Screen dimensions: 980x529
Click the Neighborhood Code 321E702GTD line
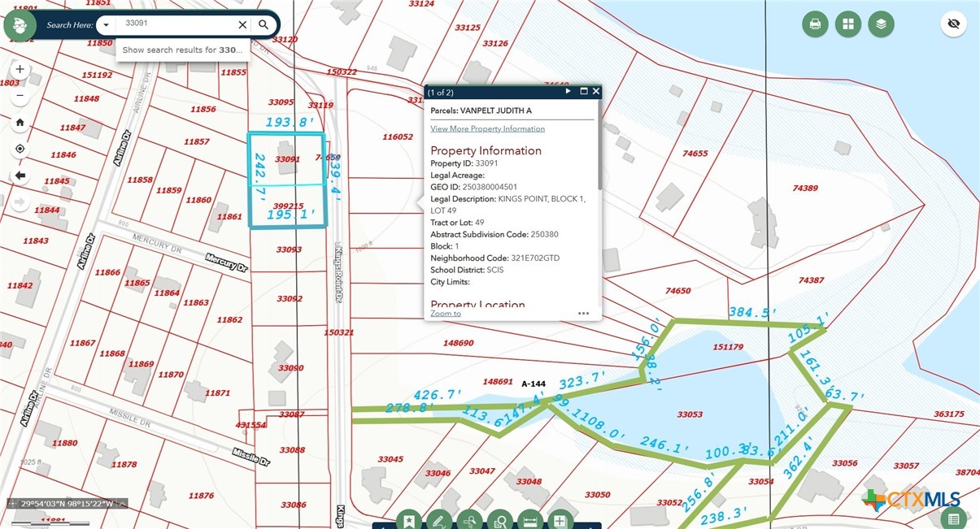494,258
